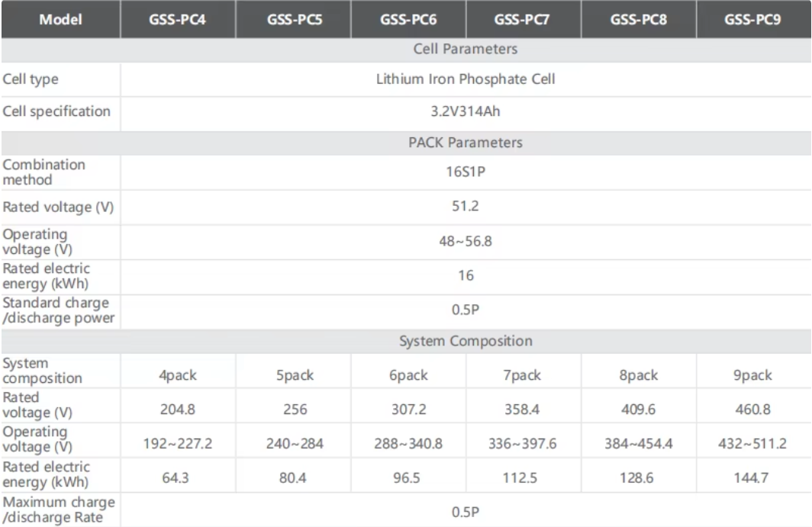
Task: Click the System composition row label
Action: point(43,371)
